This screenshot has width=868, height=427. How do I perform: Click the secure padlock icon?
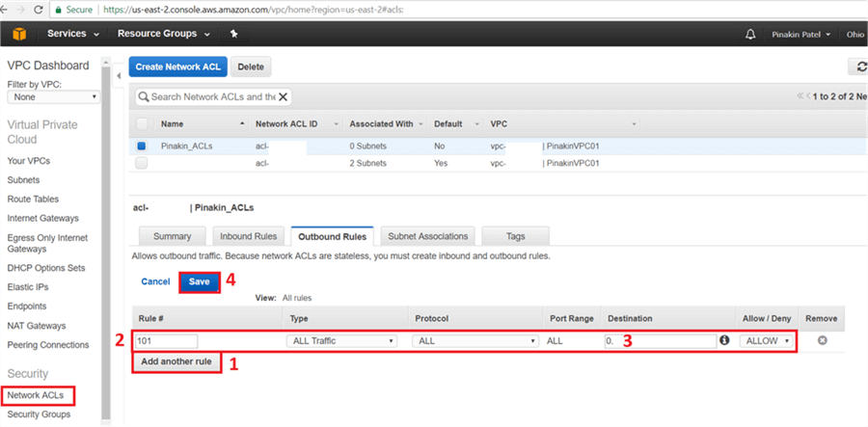click(x=58, y=10)
